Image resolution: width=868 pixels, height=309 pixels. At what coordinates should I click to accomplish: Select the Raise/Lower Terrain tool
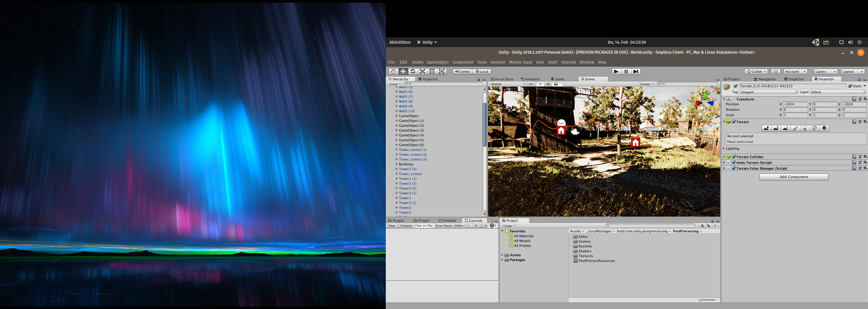(x=766, y=128)
